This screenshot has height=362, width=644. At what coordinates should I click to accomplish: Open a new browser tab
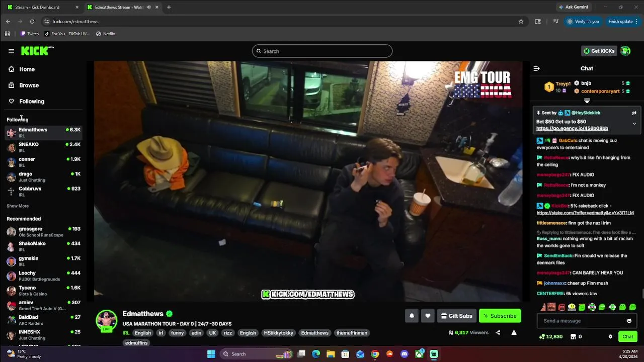pos(169,7)
